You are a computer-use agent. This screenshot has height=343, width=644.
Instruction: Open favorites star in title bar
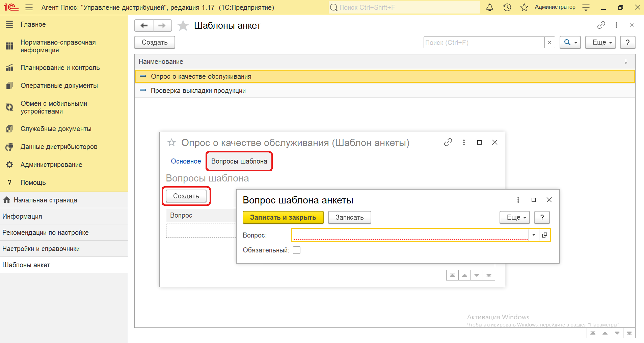pos(524,7)
